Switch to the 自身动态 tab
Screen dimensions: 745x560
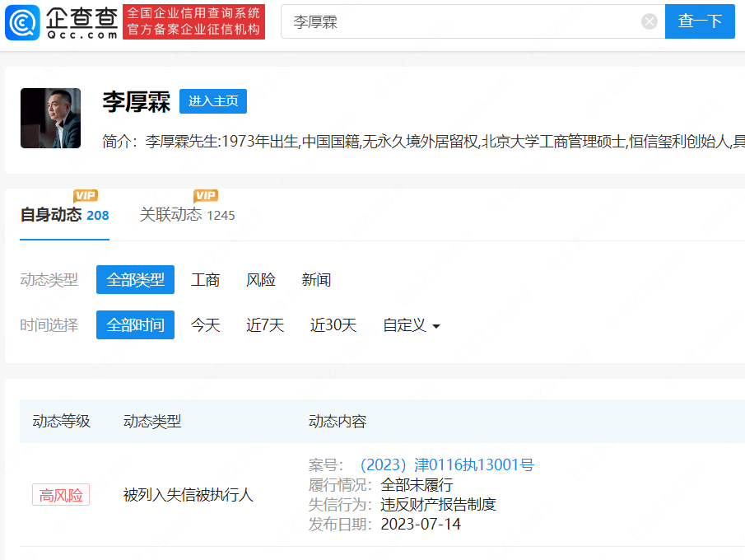click(64, 215)
